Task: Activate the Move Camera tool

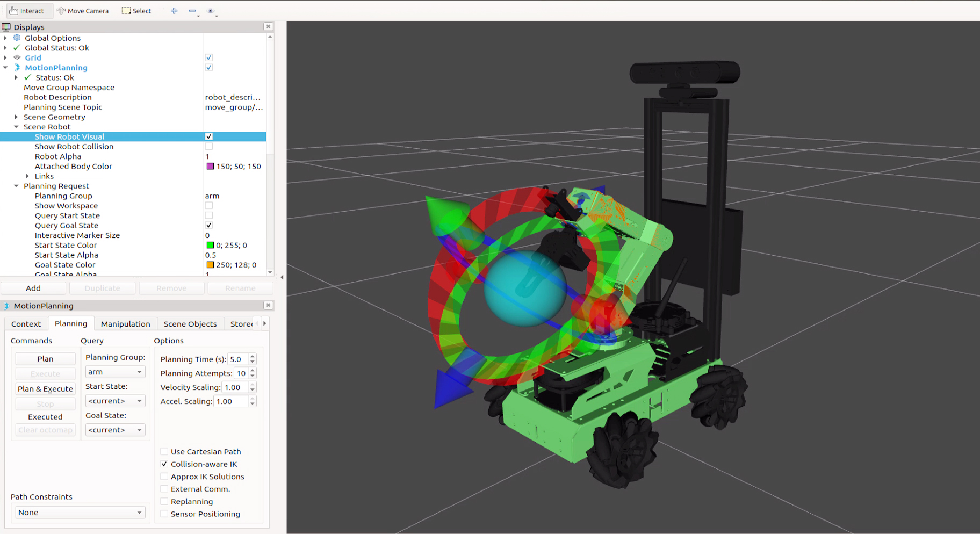Action: tap(83, 11)
